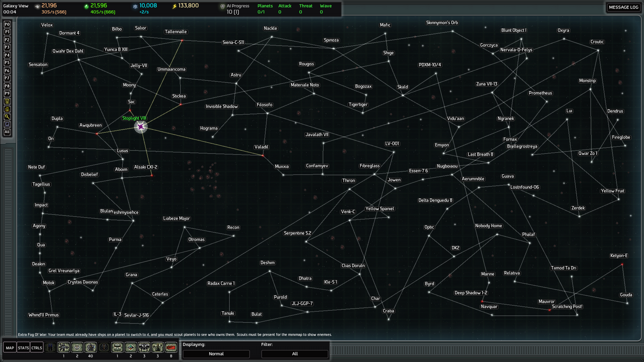Click the yellow flask icon in left sidebar
Viewport: 644px width, 362px height.
tap(7, 109)
